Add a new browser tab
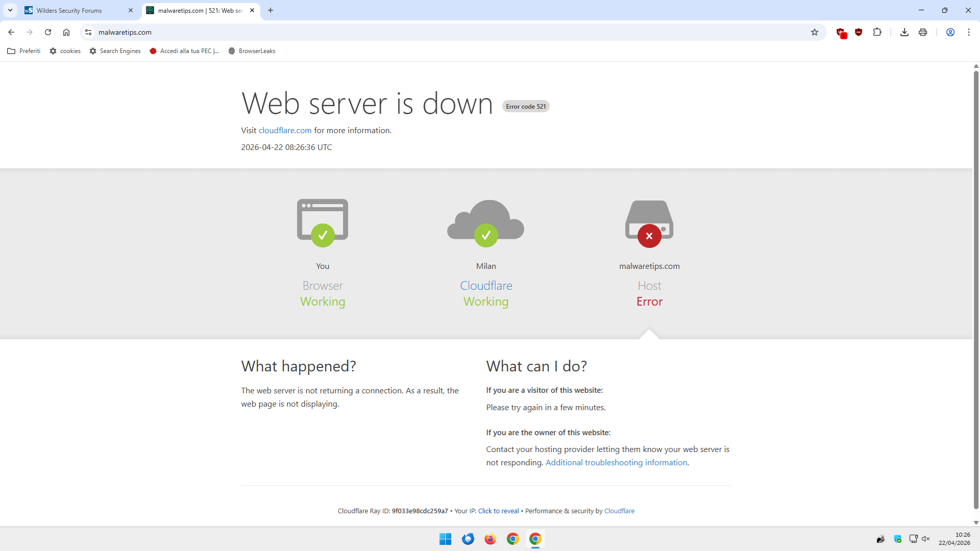The height and width of the screenshot is (551, 980). 271,10
